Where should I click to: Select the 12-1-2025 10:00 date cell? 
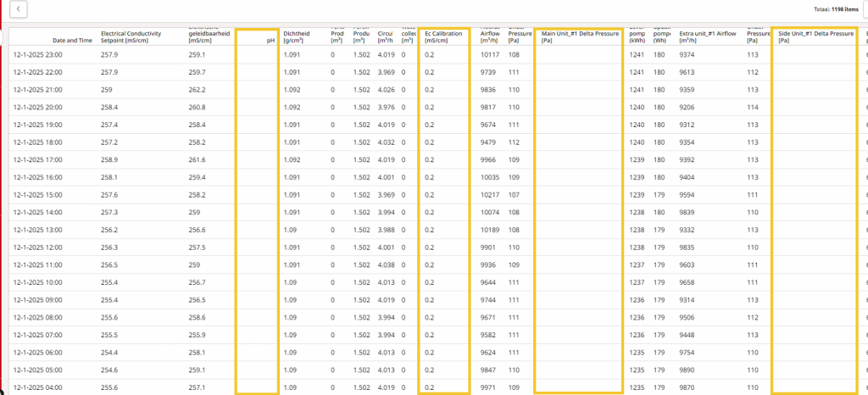(37, 282)
